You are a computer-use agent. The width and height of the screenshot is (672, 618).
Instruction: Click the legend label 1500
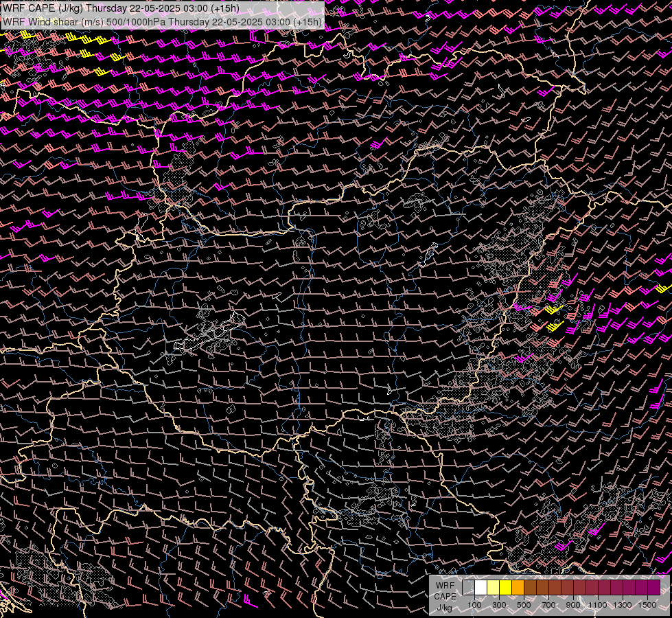point(647,605)
